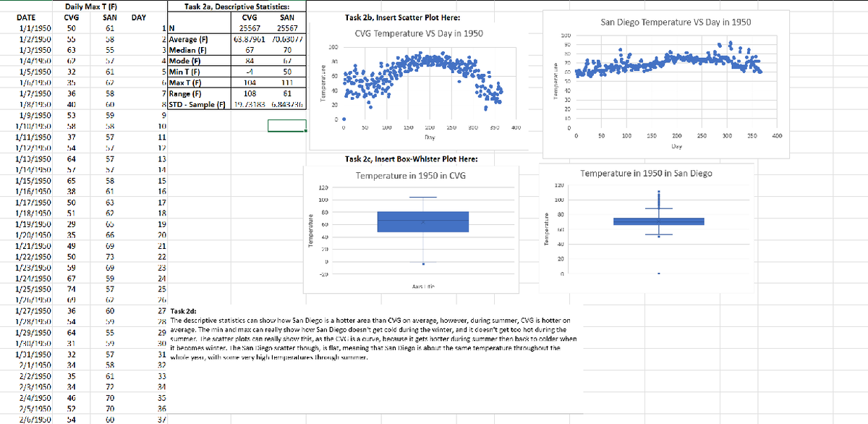Click the SAN maximum value 111

288,82
